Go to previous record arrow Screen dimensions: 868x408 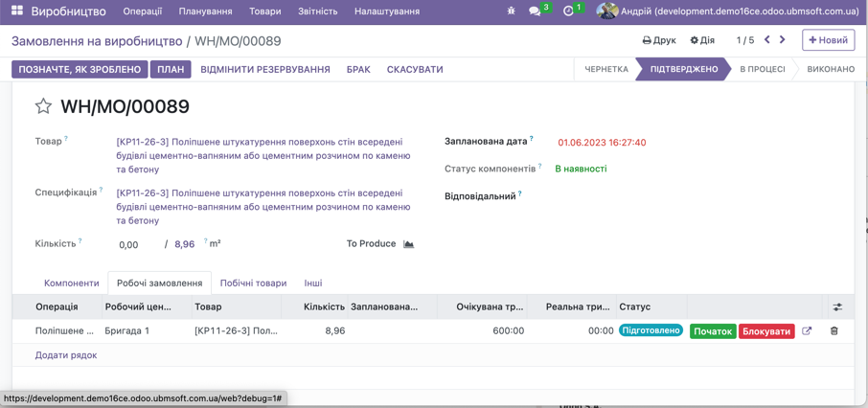767,40
